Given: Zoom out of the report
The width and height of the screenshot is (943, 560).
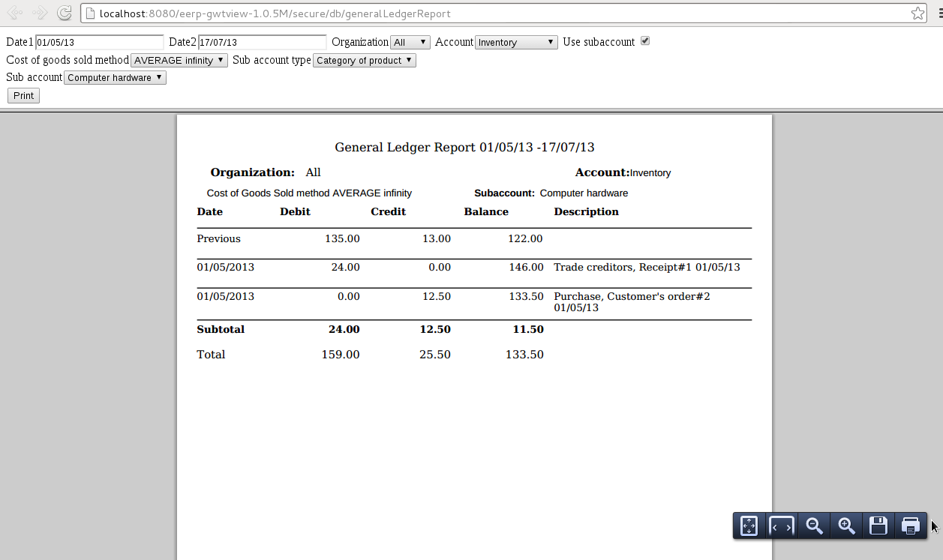Looking at the screenshot, I should [814, 526].
